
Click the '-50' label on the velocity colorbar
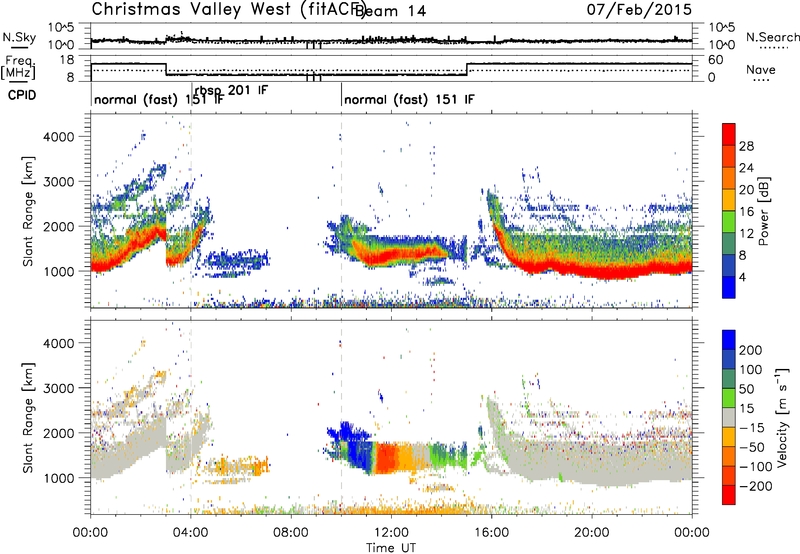[x=752, y=447]
